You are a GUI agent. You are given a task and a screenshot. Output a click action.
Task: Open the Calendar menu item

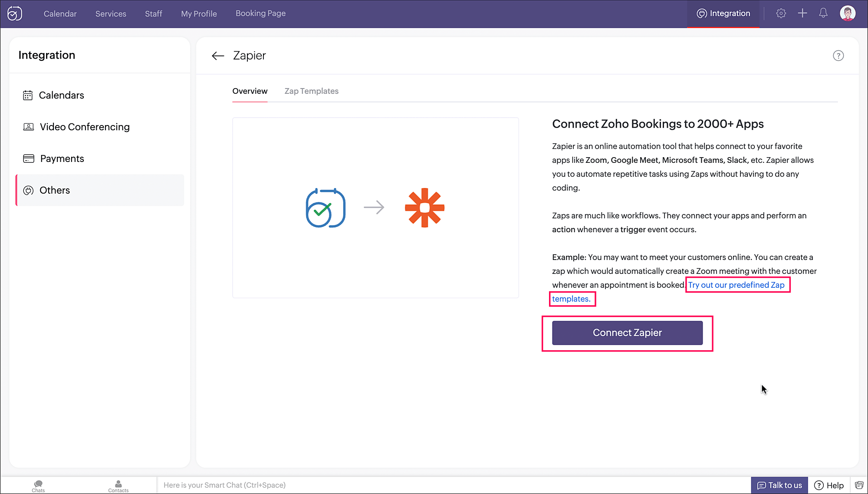click(x=60, y=14)
